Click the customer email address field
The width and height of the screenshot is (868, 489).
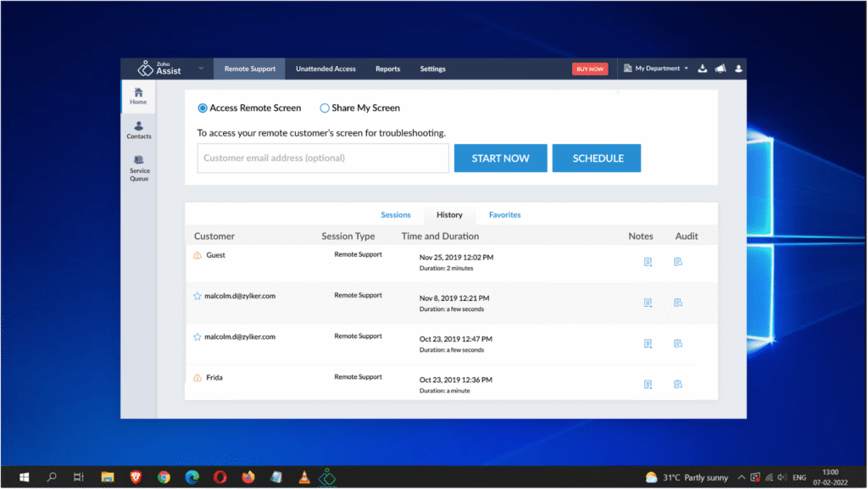click(x=323, y=158)
